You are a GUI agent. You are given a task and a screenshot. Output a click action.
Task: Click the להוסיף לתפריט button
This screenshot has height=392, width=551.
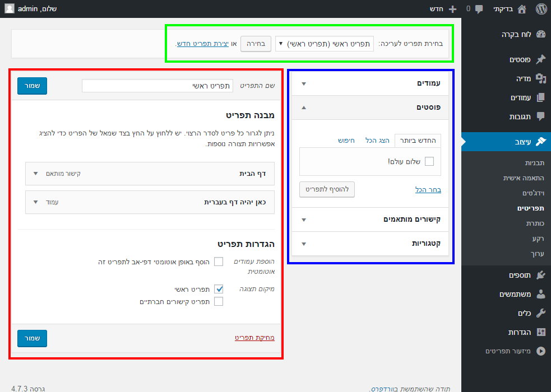coord(327,189)
